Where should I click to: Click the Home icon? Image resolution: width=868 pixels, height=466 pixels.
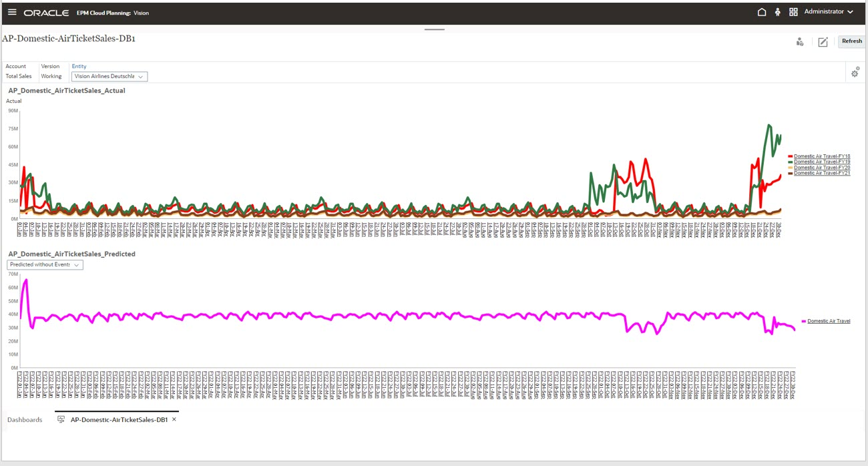pyautogui.click(x=761, y=11)
